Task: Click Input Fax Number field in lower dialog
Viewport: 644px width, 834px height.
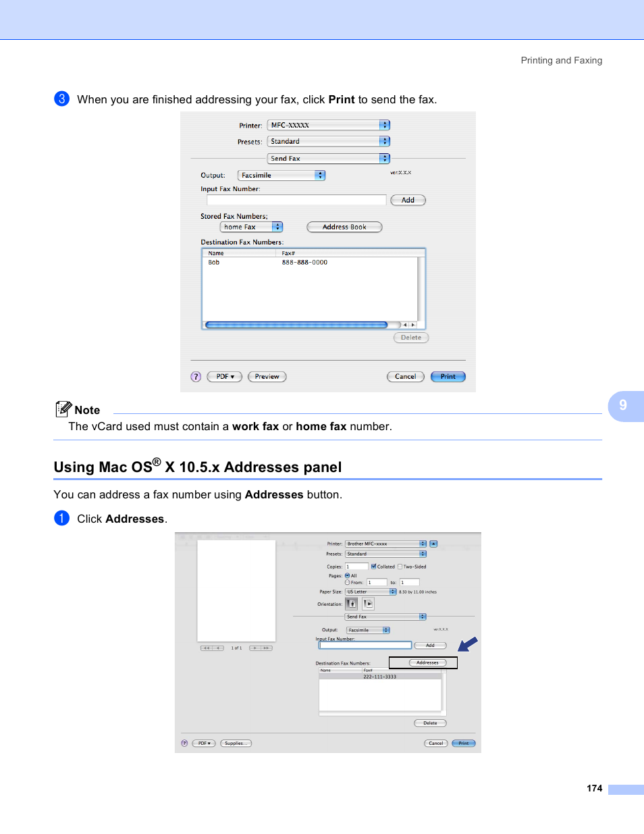Action: pyautogui.click(x=365, y=646)
